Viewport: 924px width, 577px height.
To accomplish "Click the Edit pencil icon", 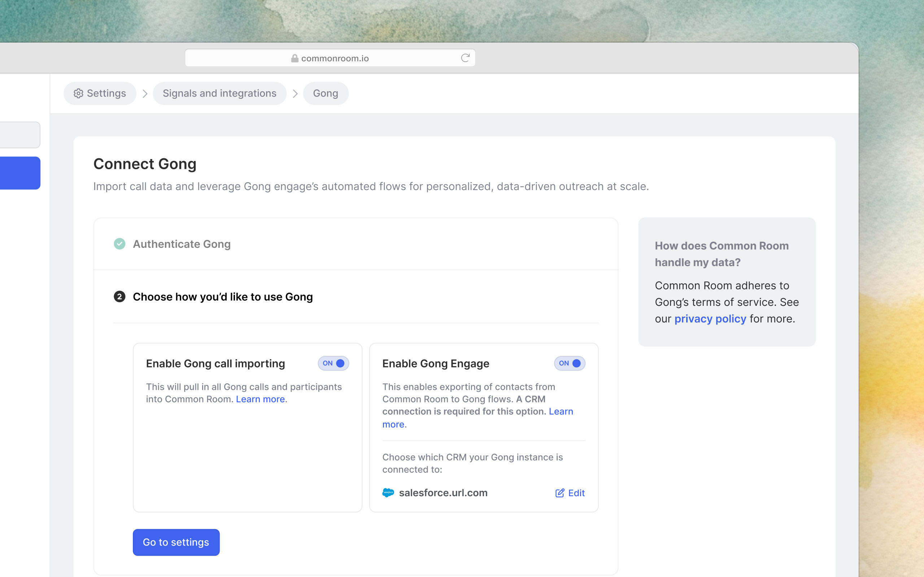I will tap(559, 493).
